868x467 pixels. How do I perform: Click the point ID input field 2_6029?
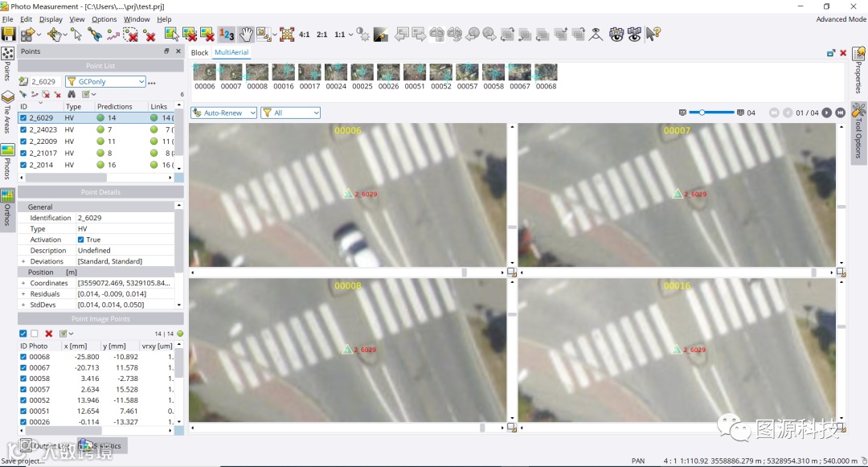[x=45, y=81]
